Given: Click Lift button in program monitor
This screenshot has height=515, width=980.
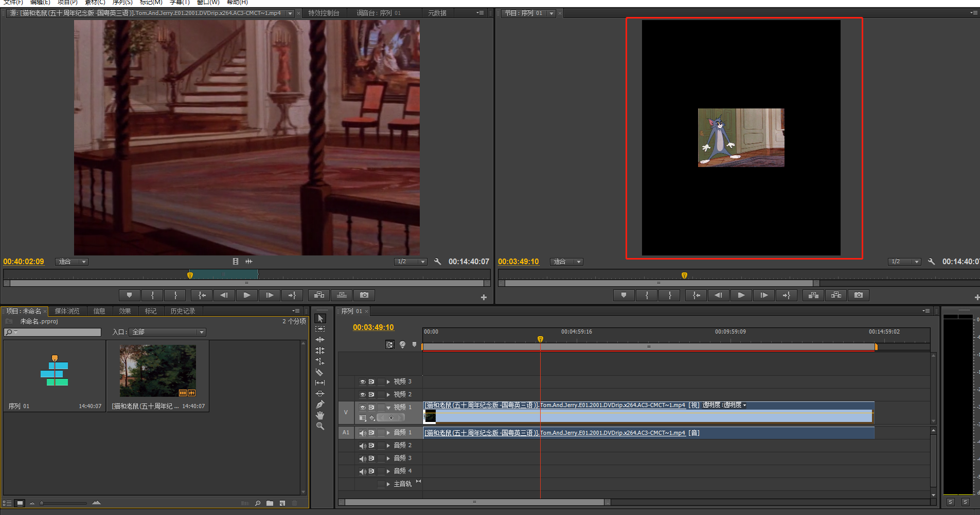Looking at the screenshot, I should (813, 295).
